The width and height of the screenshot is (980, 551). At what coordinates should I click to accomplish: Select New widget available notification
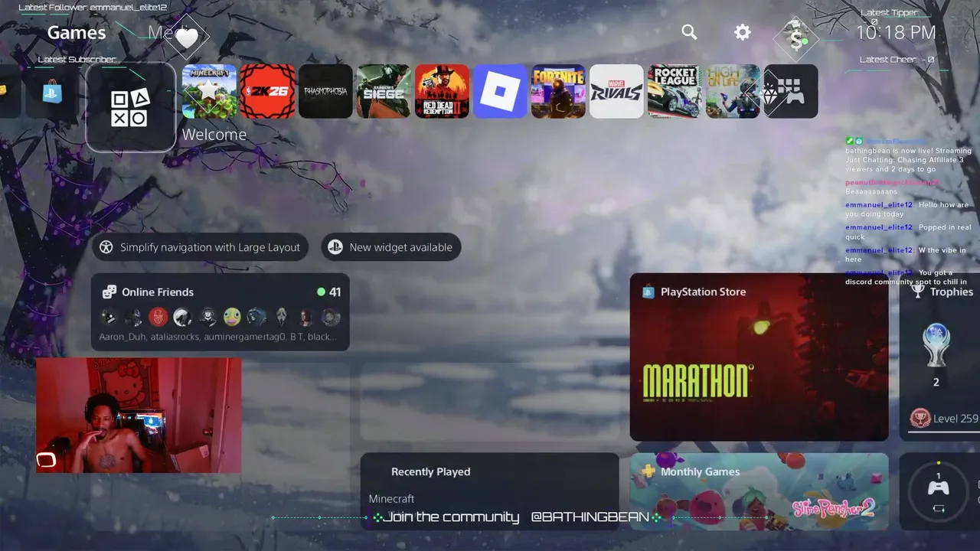point(391,247)
